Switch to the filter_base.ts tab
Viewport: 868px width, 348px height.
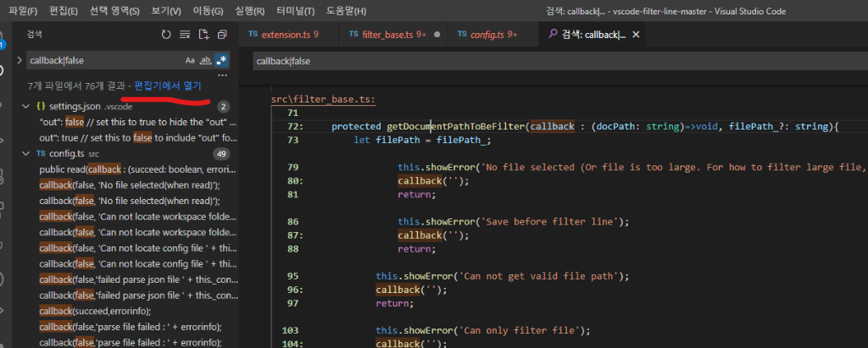tap(387, 35)
